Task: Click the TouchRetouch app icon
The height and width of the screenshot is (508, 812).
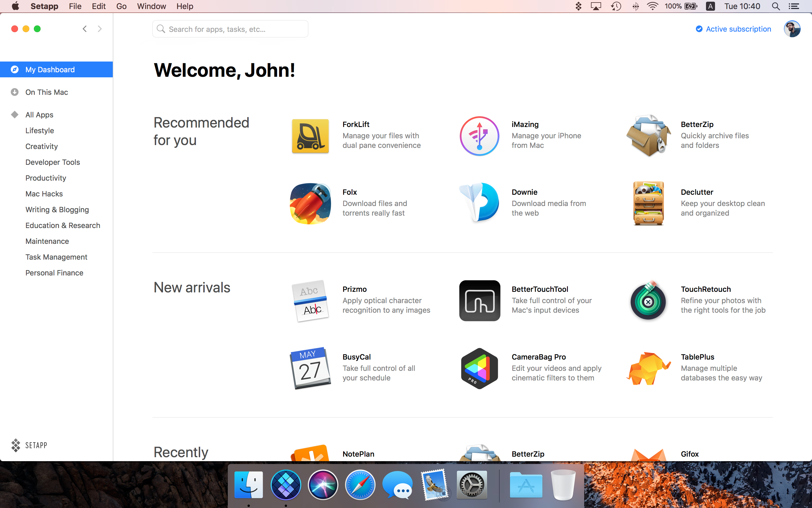Action: pos(648,300)
